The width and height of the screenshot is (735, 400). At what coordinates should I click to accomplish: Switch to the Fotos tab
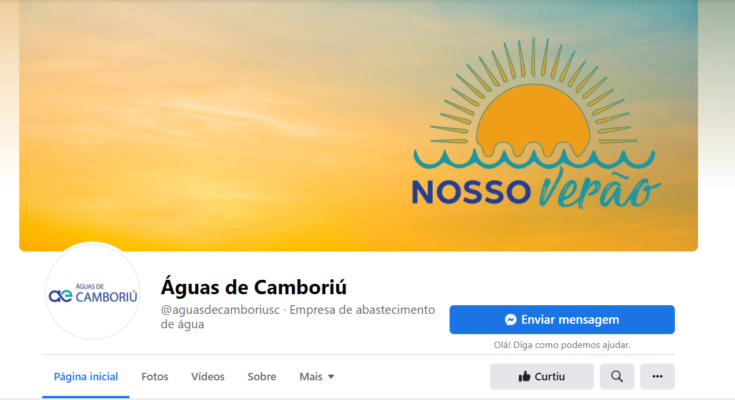(155, 377)
